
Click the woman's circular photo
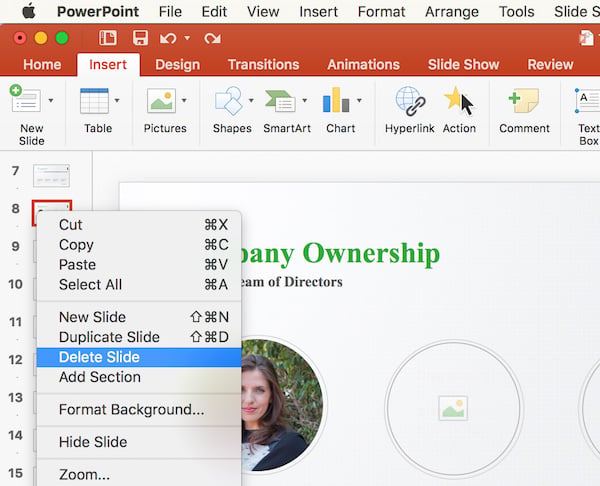point(282,405)
